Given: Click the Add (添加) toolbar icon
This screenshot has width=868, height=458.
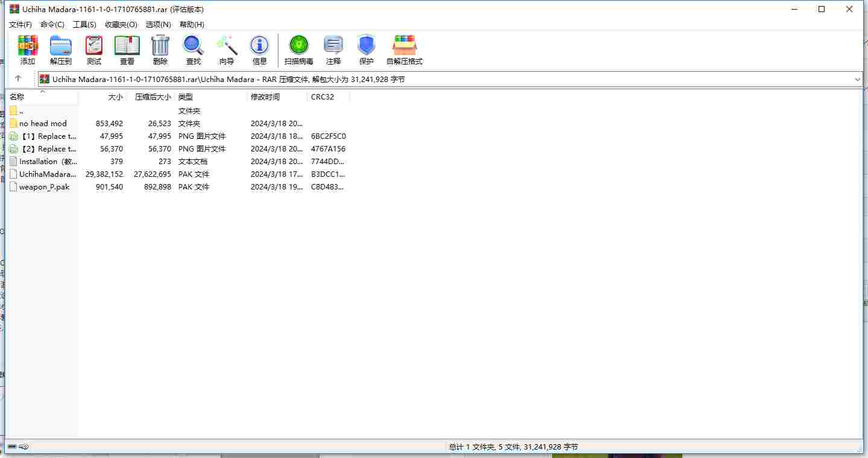Looking at the screenshot, I should point(28,46).
